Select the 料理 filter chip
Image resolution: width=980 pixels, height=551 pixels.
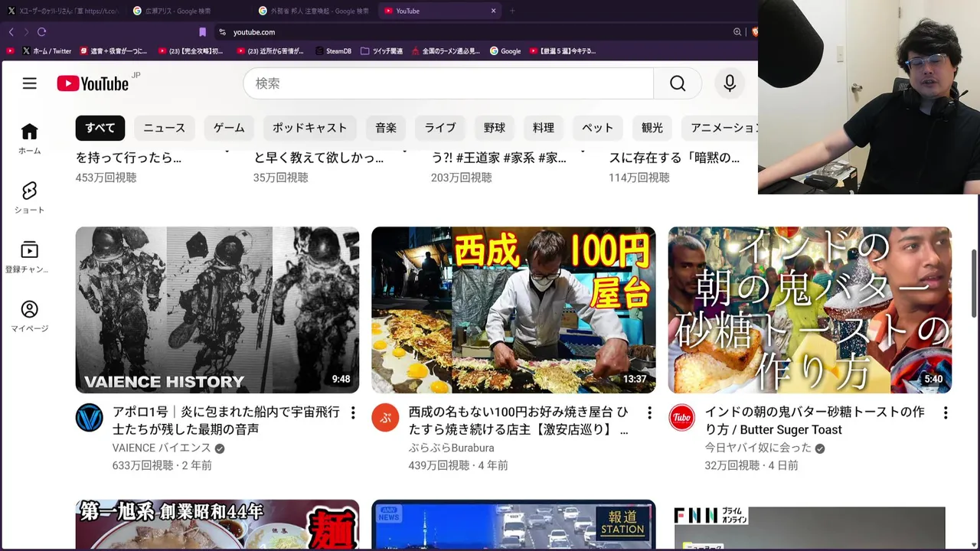(x=544, y=128)
